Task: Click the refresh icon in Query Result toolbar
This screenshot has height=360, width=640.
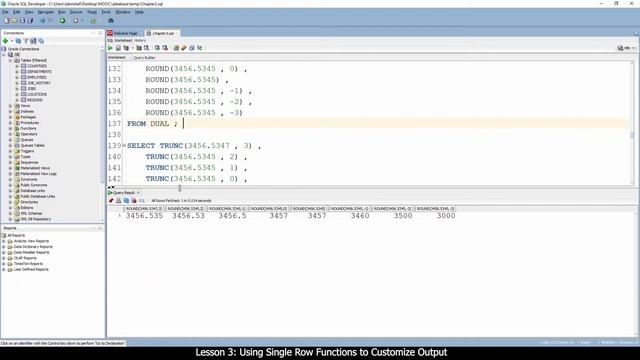Action: [126, 200]
